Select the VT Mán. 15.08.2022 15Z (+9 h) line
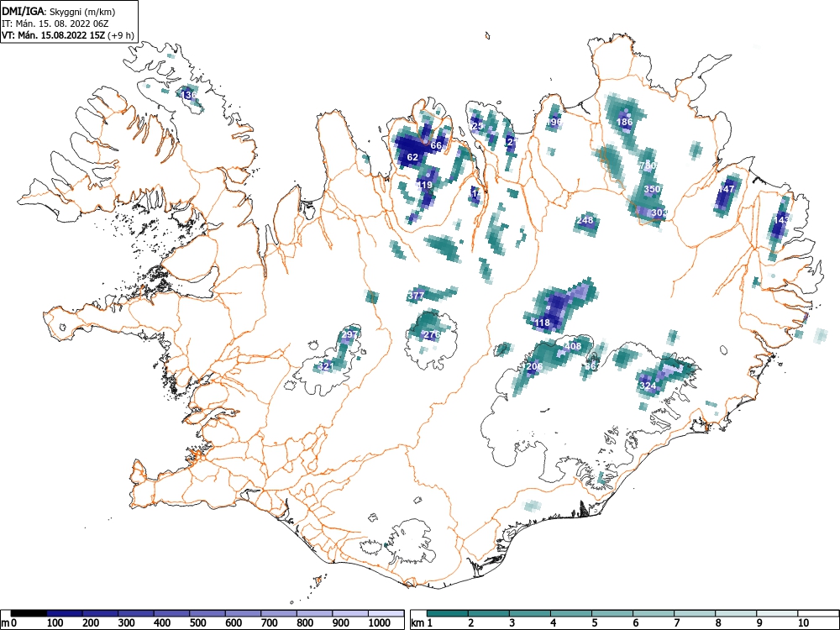840x630 pixels. click(x=67, y=35)
